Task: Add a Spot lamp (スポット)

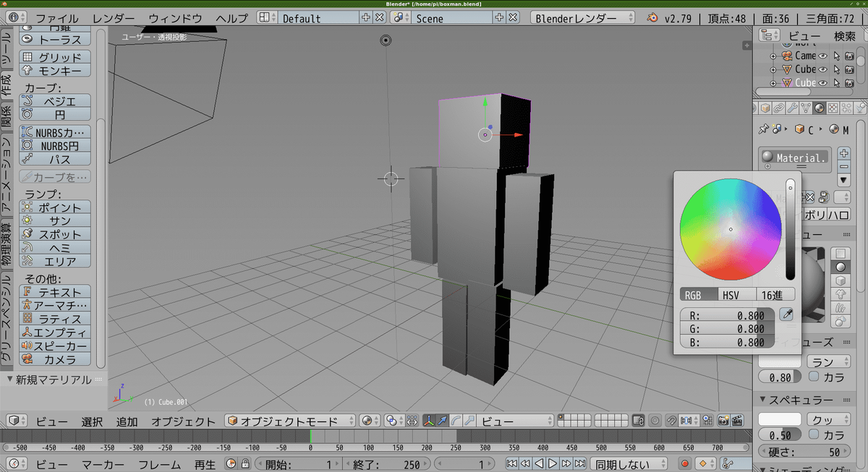Action: [x=55, y=235]
